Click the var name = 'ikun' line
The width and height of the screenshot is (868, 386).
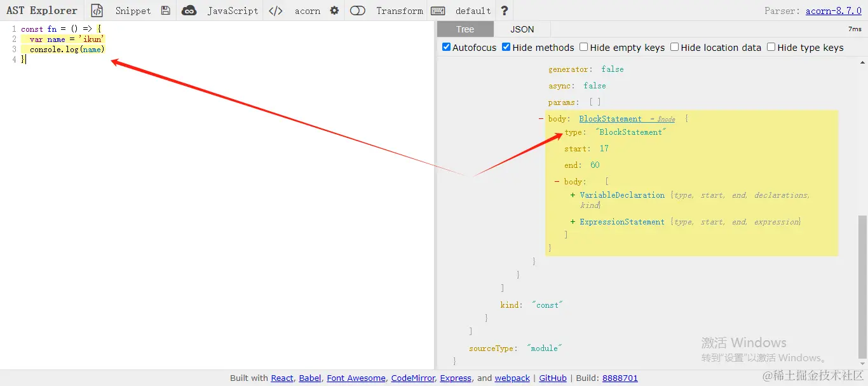67,39
